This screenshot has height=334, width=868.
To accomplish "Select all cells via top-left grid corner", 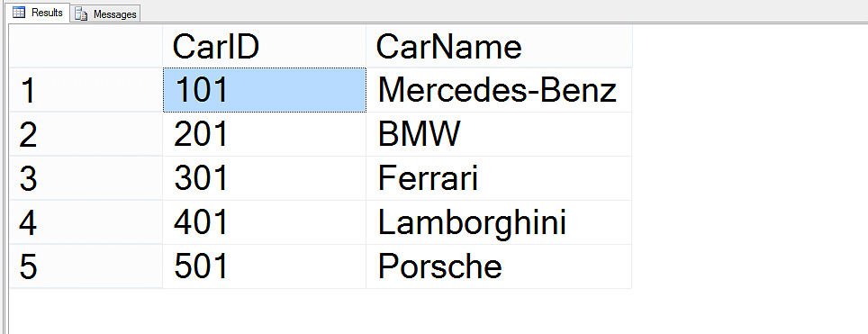I will [x=86, y=46].
